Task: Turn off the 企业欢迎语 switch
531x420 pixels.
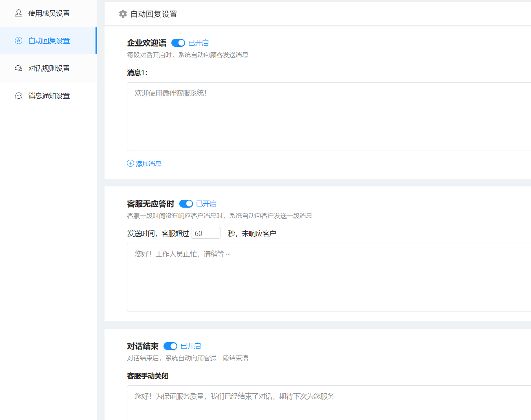Action: pos(178,43)
